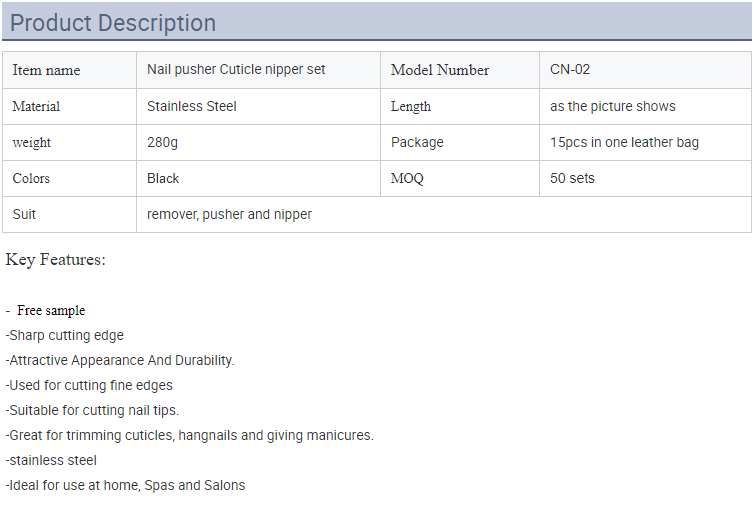Click '15pcs in one leather bag' cell

click(645, 142)
